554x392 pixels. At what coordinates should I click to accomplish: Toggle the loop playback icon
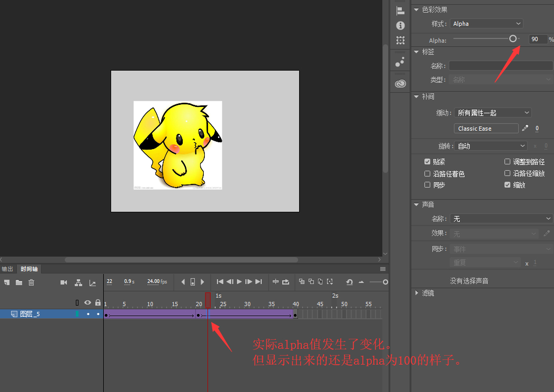[286, 282]
